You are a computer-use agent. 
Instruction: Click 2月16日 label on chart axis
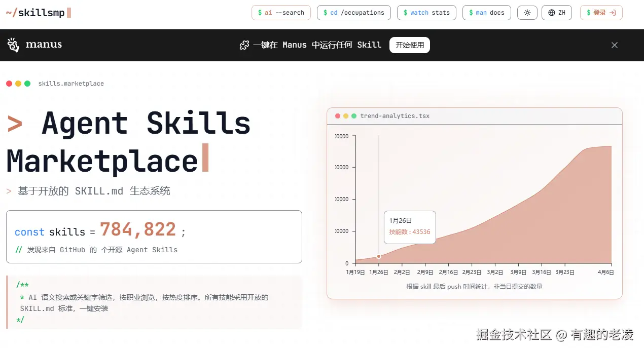click(448, 272)
